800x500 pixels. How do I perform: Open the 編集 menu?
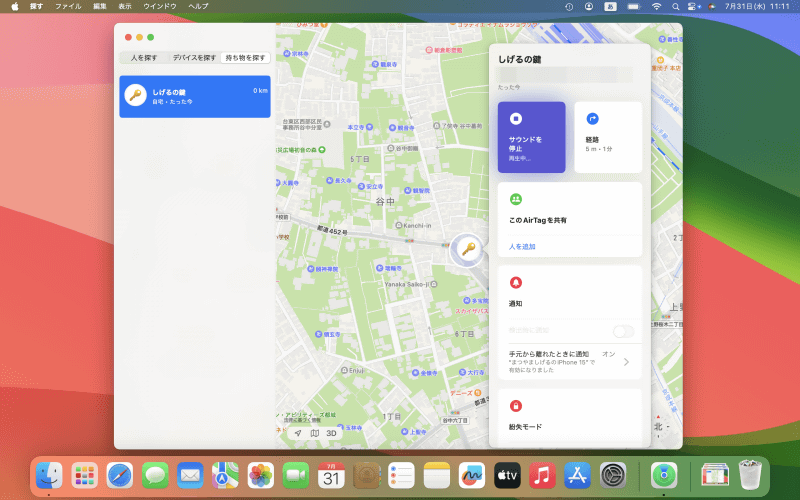coord(100,6)
